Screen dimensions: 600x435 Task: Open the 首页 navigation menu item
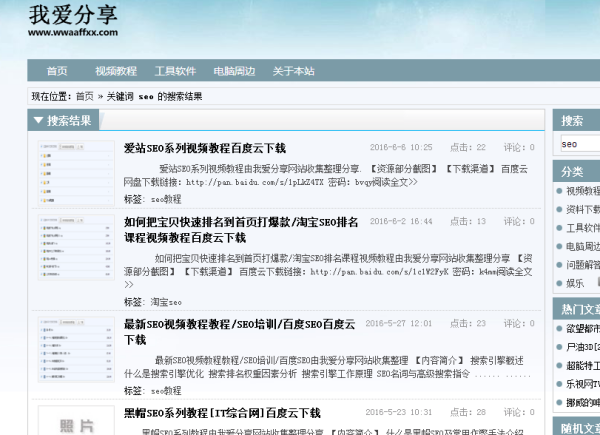(x=57, y=71)
